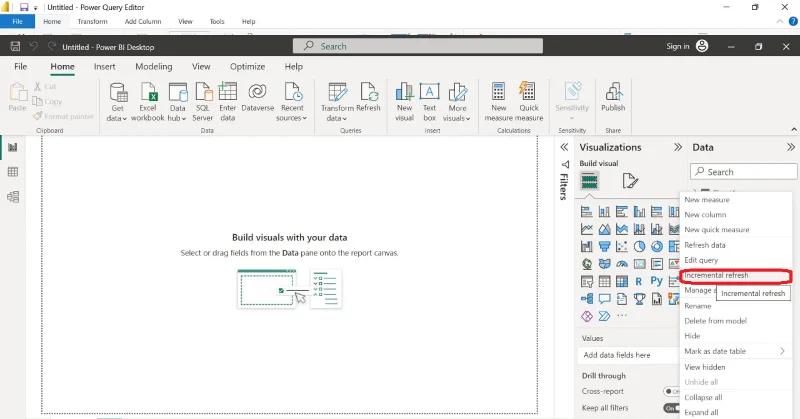The image size is (800, 419).
Task: Collapse the Visualizations pane
Action: coord(678,147)
